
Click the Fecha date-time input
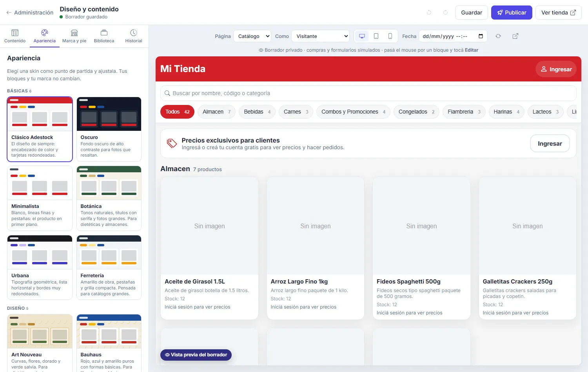(453, 36)
